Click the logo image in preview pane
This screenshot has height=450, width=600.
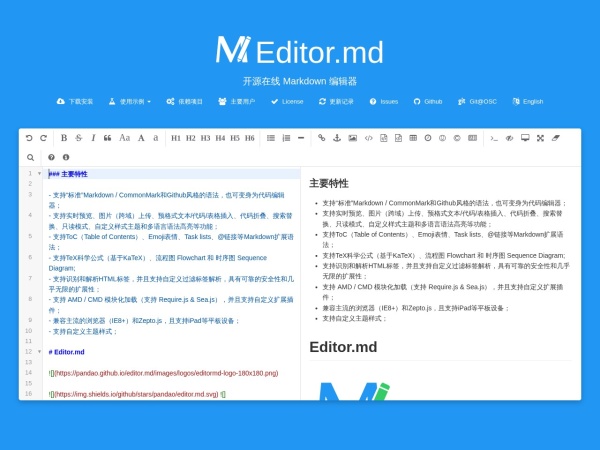click(354, 391)
